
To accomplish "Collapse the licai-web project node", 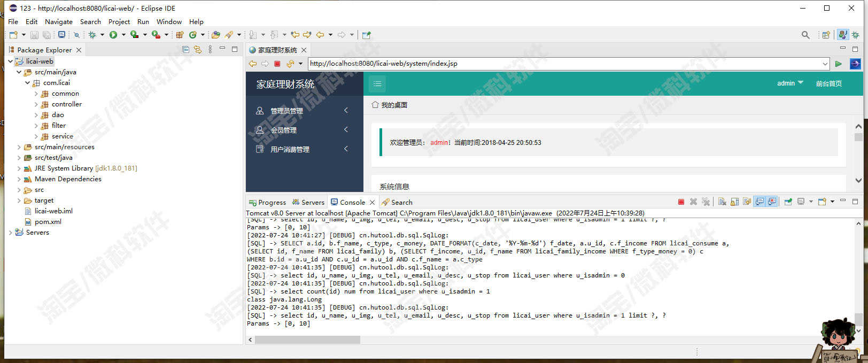I will (10, 61).
